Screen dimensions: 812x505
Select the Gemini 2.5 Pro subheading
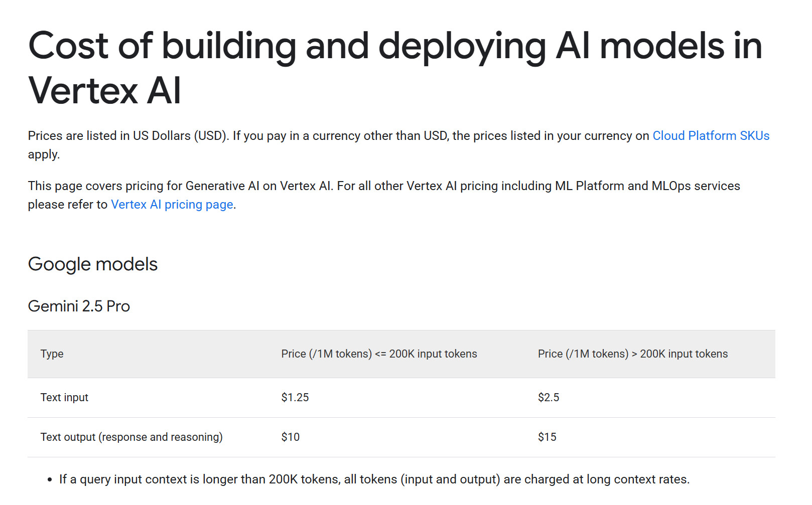click(x=79, y=306)
